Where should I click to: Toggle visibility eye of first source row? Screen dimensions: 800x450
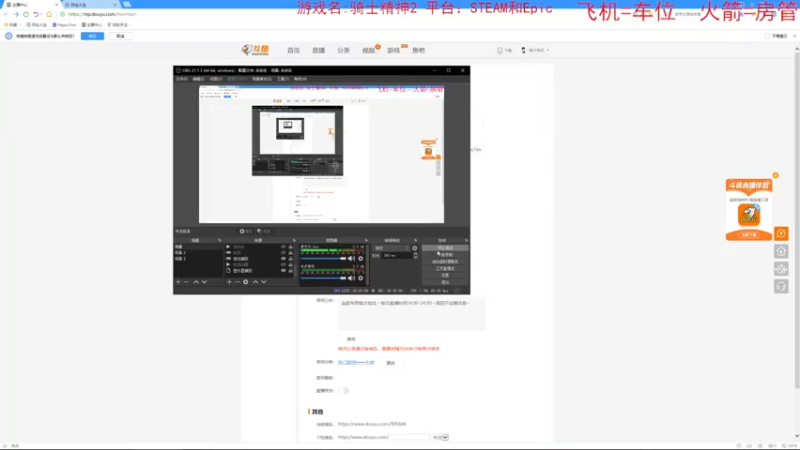[x=283, y=247]
